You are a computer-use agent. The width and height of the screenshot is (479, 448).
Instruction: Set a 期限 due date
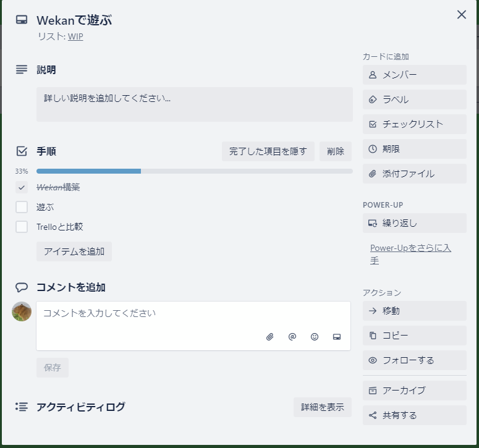[x=415, y=149]
